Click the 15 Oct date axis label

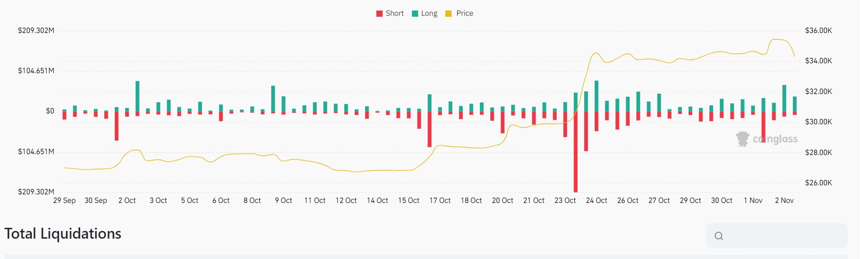pos(408,201)
